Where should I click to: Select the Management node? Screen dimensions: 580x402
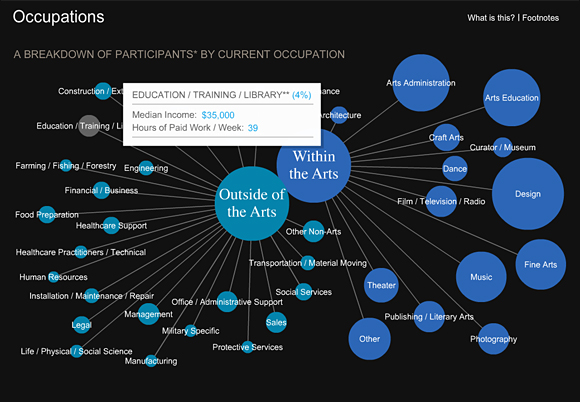click(149, 314)
